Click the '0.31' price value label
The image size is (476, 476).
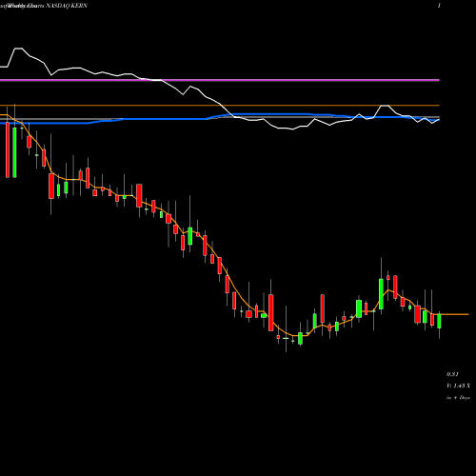(452, 374)
